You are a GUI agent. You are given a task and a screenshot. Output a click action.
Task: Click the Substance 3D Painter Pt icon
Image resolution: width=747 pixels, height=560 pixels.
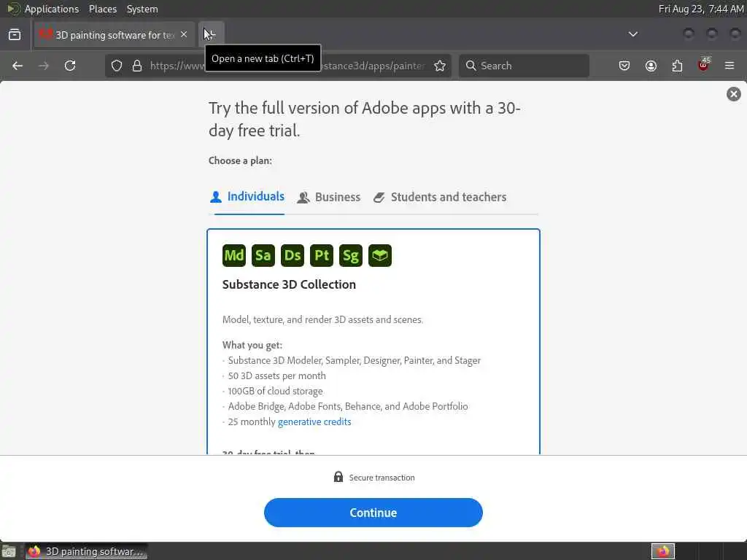pyautogui.click(x=322, y=256)
